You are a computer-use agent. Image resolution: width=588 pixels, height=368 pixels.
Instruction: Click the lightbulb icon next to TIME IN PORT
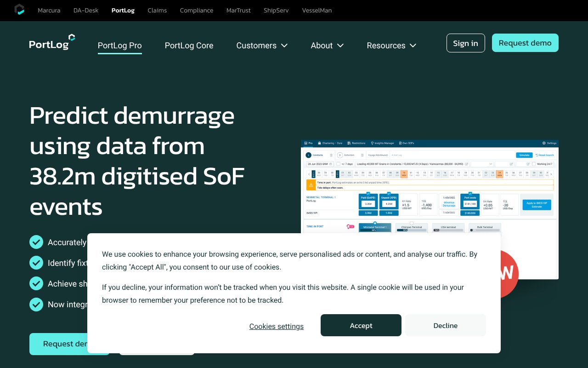point(349,226)
